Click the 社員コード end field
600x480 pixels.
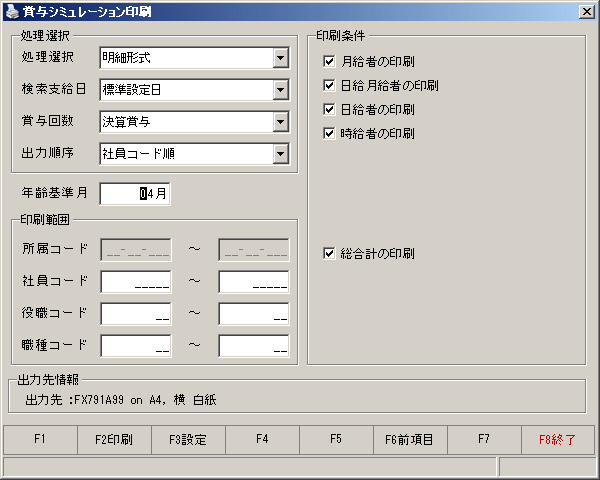(x=254, y=282)
